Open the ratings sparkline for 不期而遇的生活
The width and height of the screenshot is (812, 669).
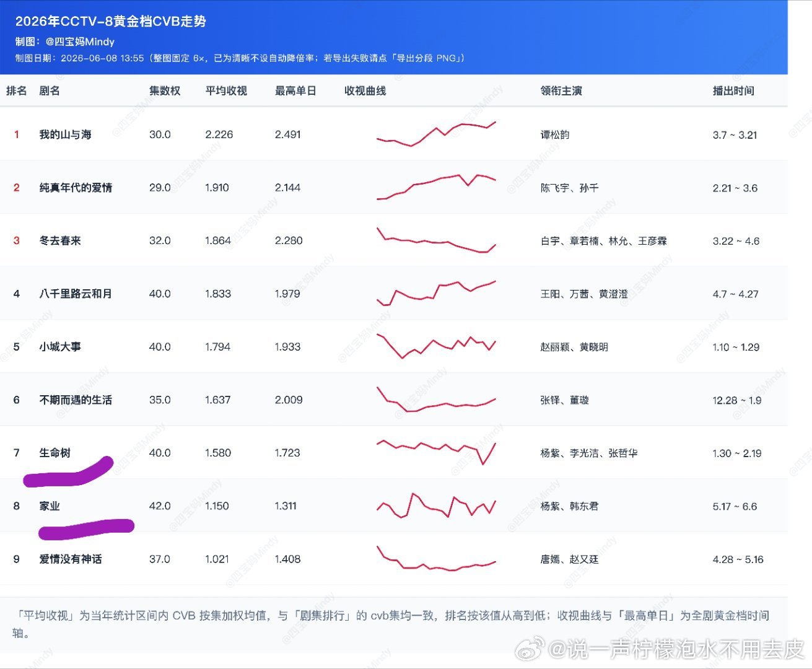pyautogui.click(x=436, y=400)
